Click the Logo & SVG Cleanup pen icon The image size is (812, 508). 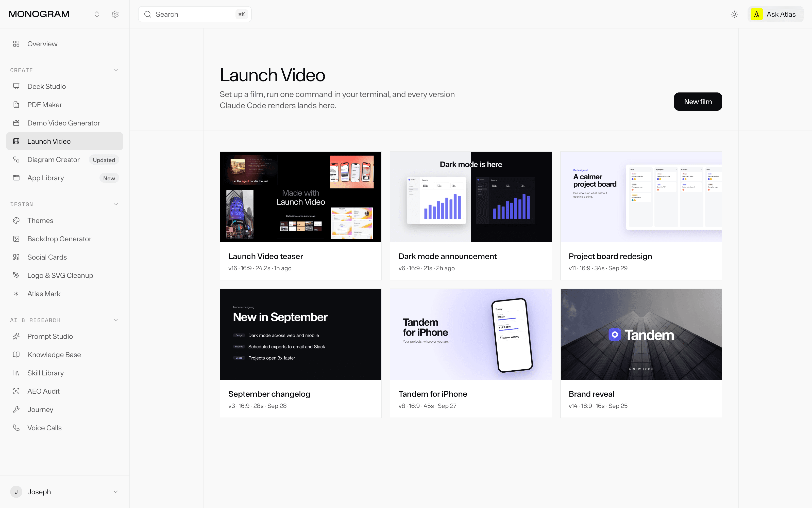[x=16, y=276]
